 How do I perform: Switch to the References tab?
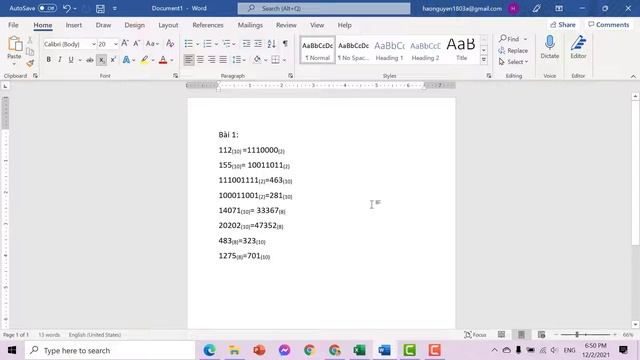coord(208,25)
